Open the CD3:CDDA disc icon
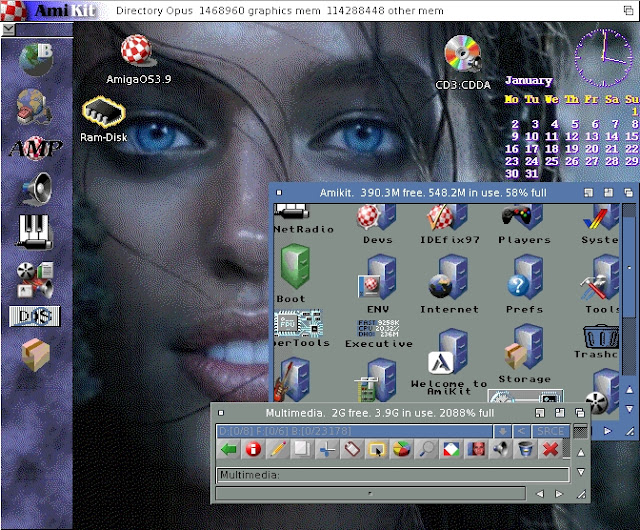The height and width of the screenshot is (530, 640). 461,54
